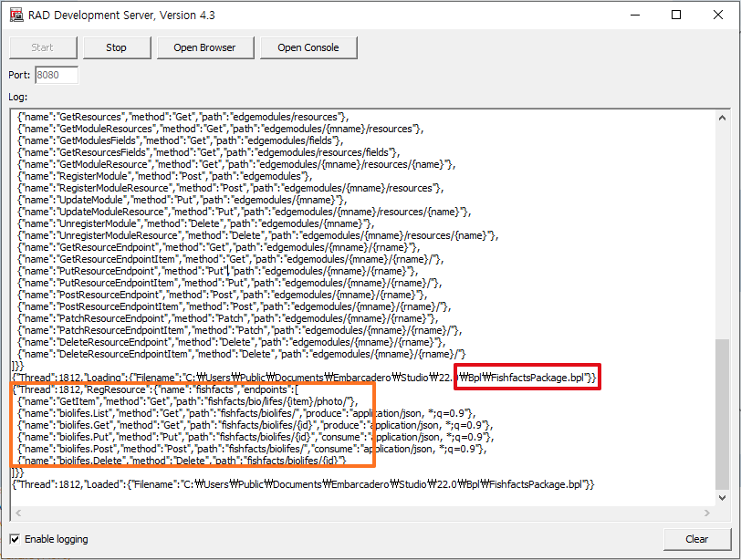Click the "GetModulesFields" log line

click(180, 140)
